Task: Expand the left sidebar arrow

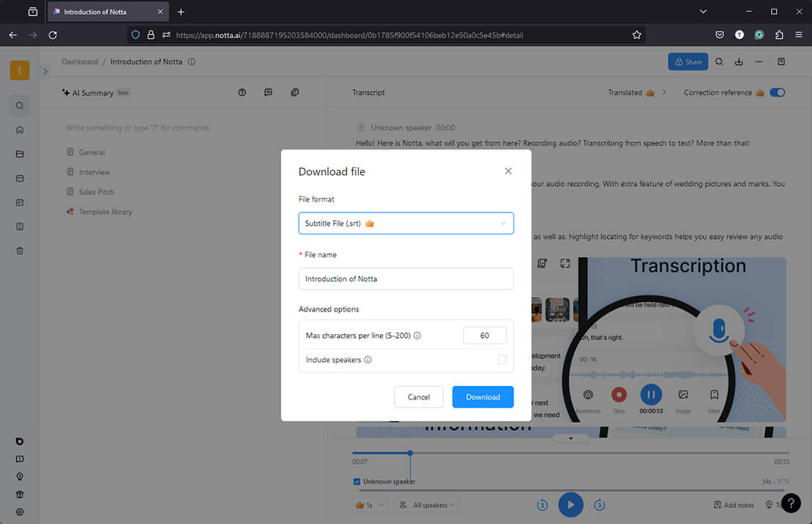Action: (x=45, y=72)
